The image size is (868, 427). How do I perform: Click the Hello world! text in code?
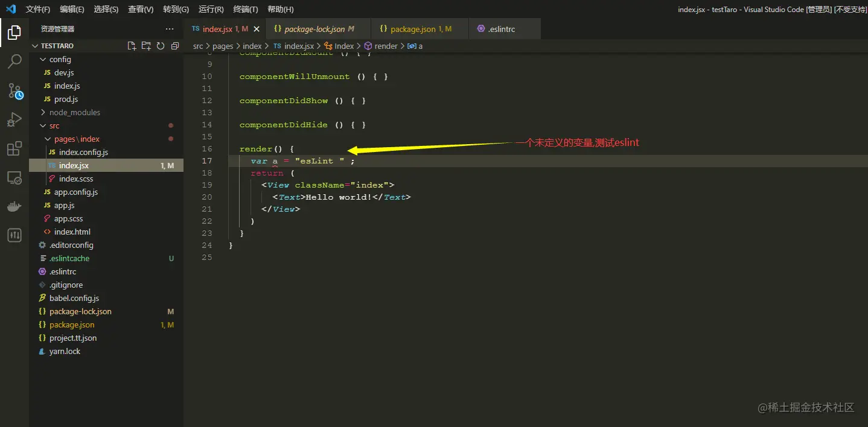[x=339, y=197]
